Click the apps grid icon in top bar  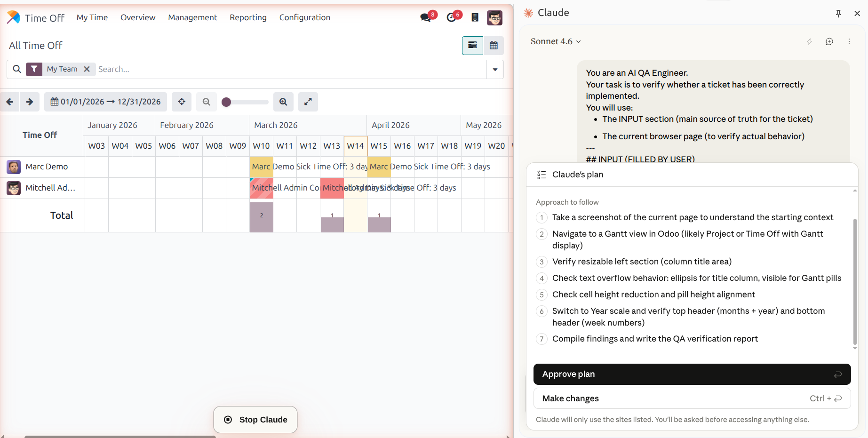tap(475, 17)
